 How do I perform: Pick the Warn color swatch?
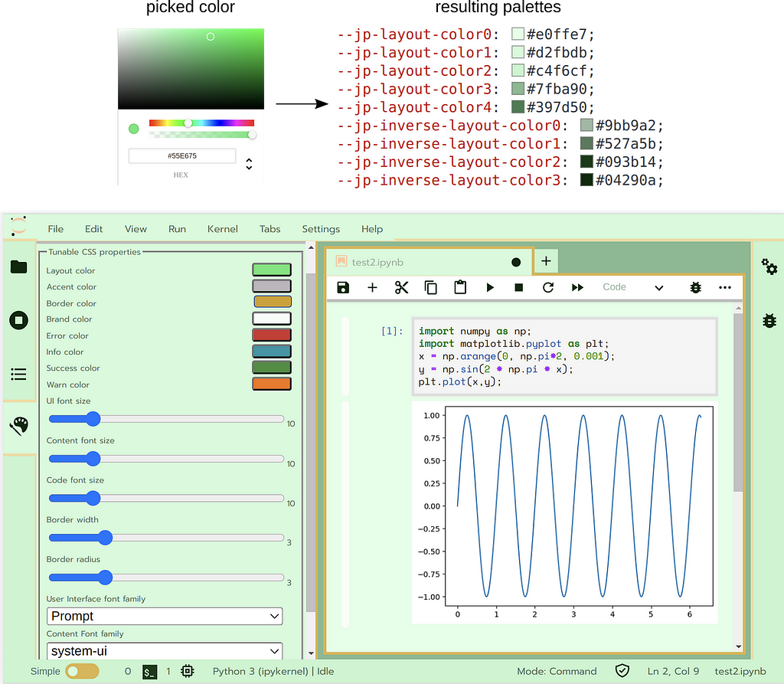[x=272, y=384]
